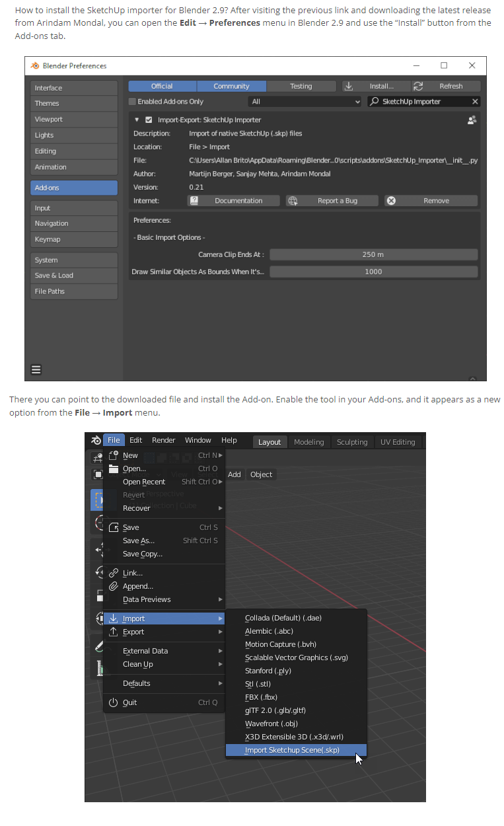The image size is (504, 826).
Task: Adjust Draw Similar Objects 1000 field
Action: tap(373, 272)
